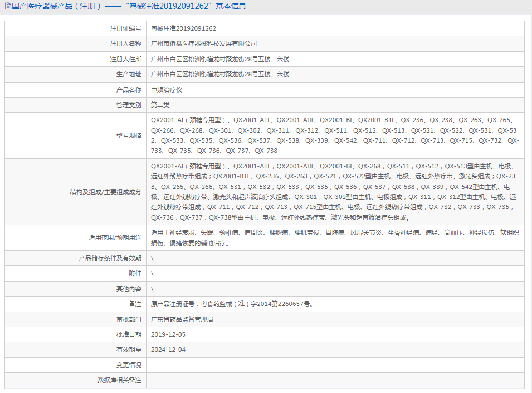Click the 其他内容 row label
Image resolution: width=532 pixels, height=393 pixels.
coord(129,289)
